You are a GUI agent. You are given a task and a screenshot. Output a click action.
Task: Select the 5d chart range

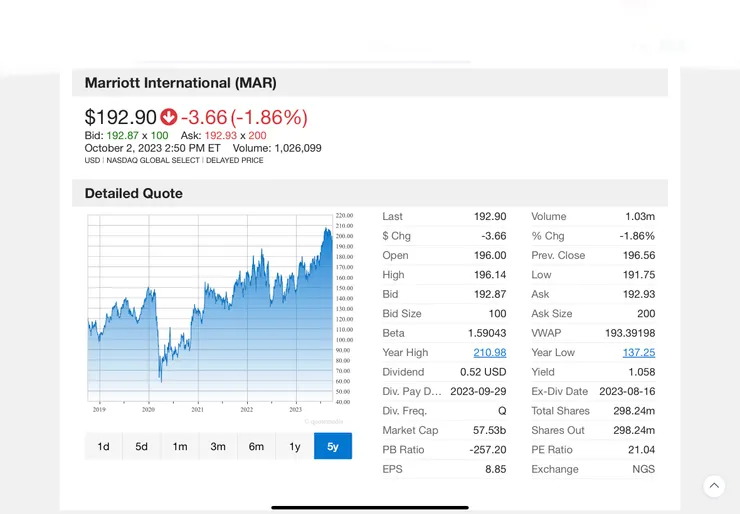click(142, 446)
